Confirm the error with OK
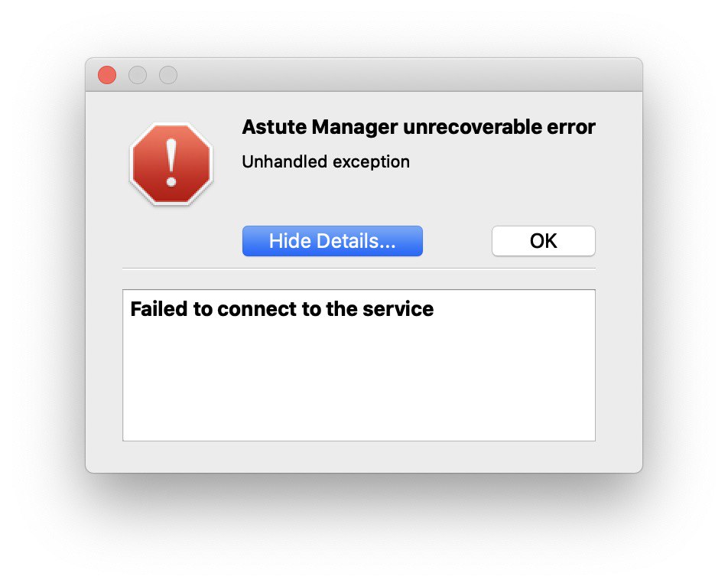This screenshot has height=586, width=728. pyautogui.click(x=543, y=241)
